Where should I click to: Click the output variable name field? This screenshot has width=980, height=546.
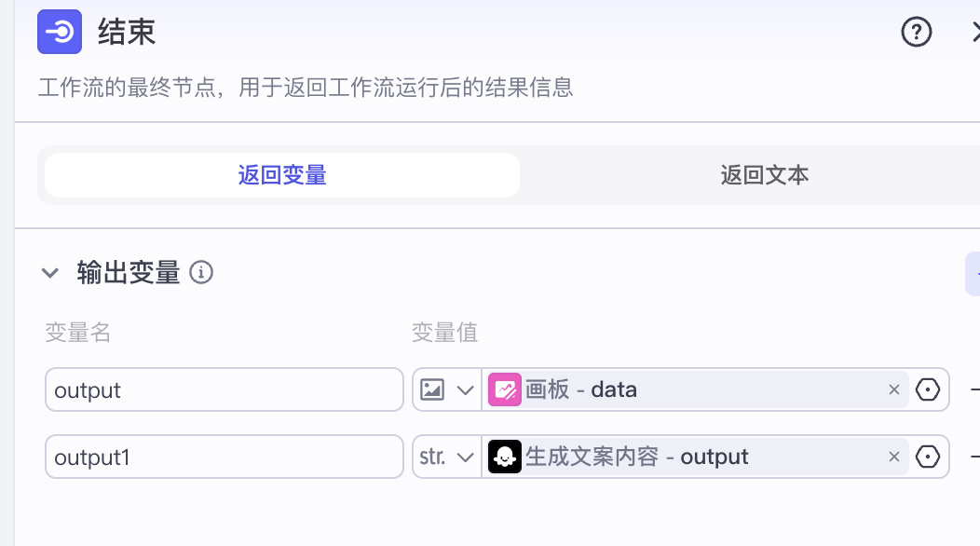[224, 389]
